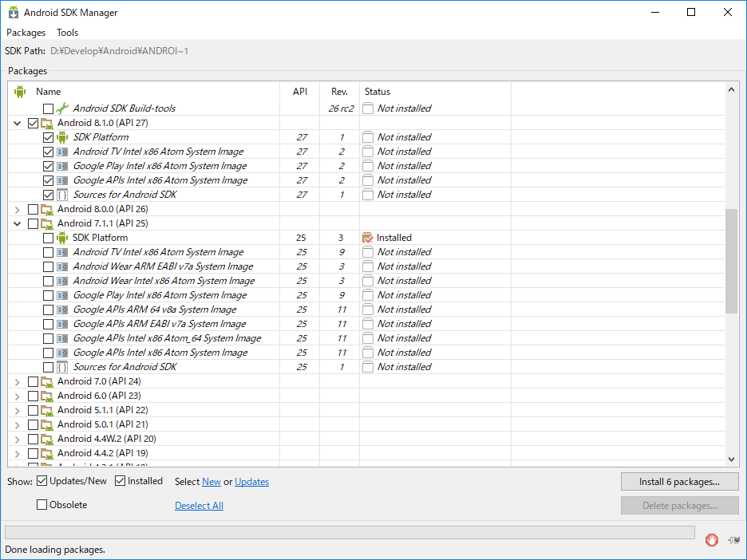Toggle the Installed show checkbox
The image size is (747, 560).
point(120,481)
